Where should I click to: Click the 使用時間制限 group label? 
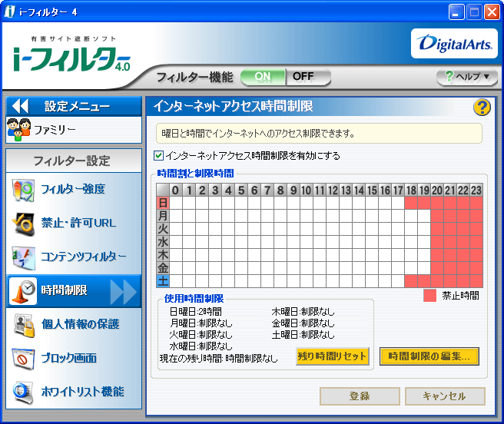pos(194,298)
